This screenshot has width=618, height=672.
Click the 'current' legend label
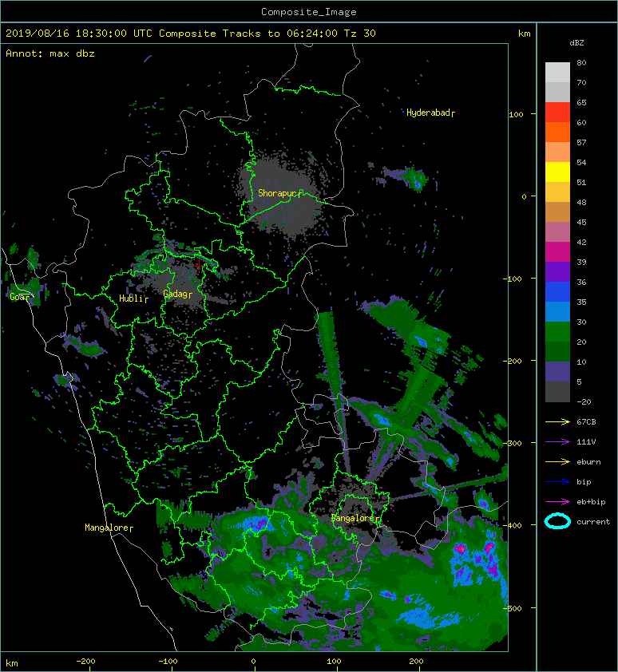(x=593, y=522)
